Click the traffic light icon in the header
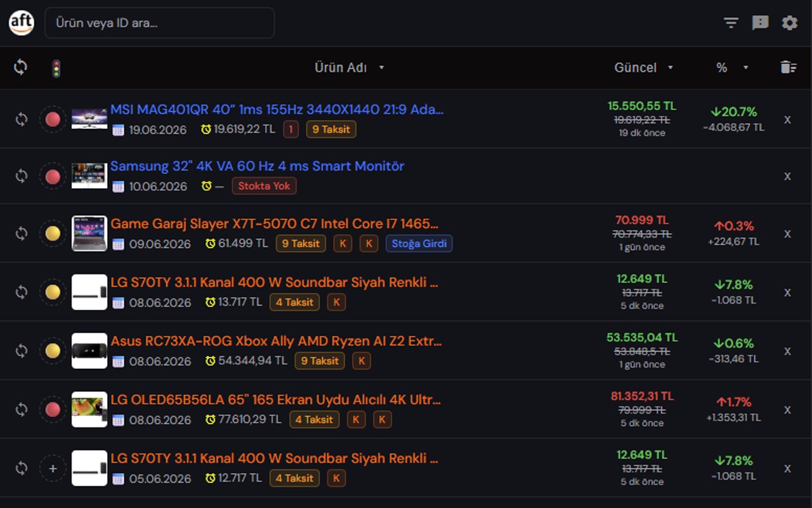The image size is (812, 508). 56,68
